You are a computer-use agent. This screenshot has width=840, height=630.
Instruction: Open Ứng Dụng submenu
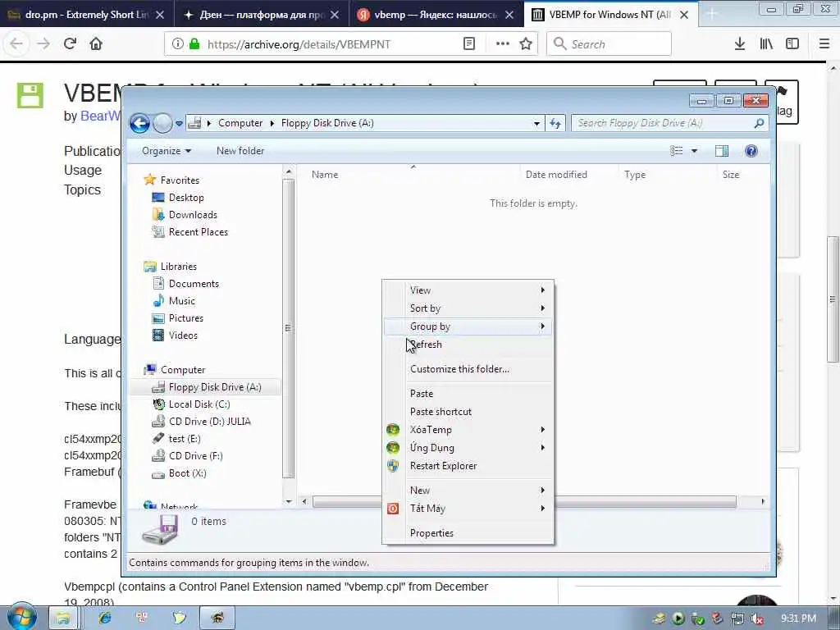point(468,448)
